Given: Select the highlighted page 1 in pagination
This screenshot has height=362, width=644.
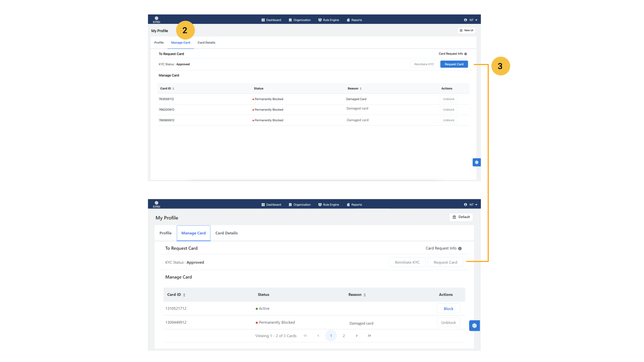Looking at the screenshot, I should (x=331, y=336).
